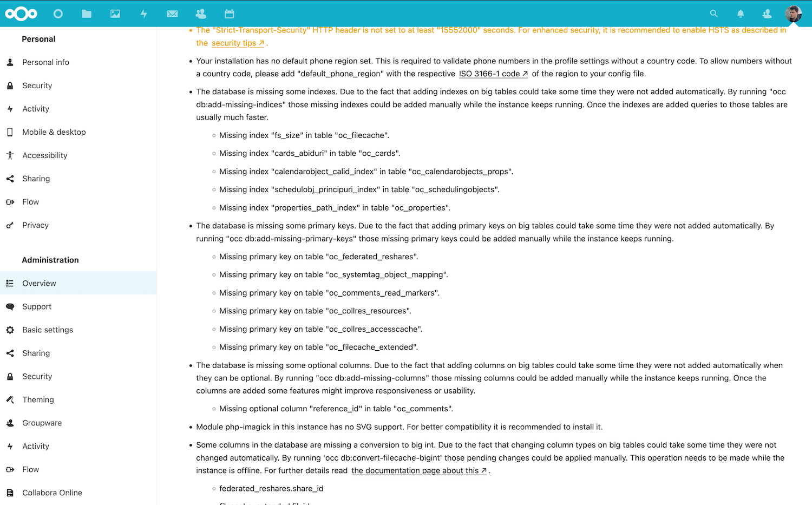Select Theming in the admin sidebar

pyautogui.click(x=38, y=399)
